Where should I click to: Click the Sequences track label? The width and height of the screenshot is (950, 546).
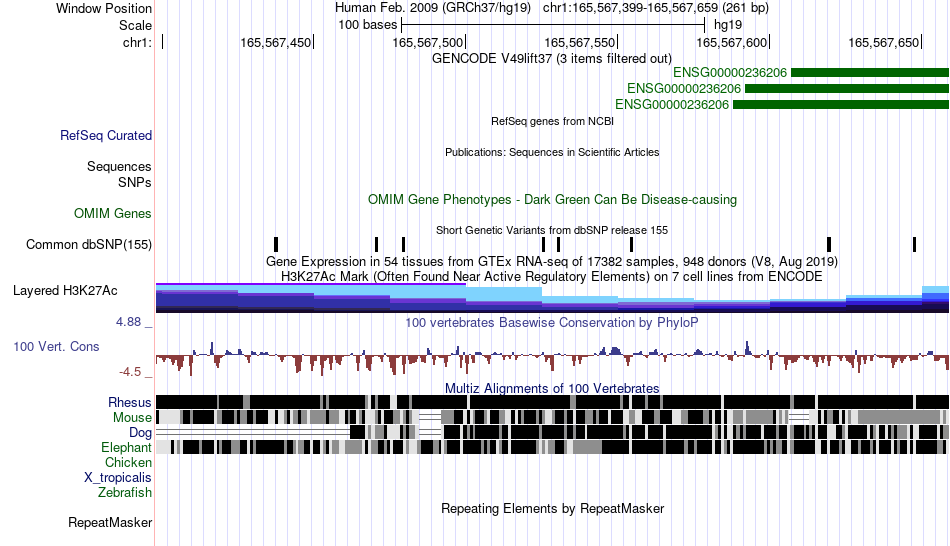(119, 166)
